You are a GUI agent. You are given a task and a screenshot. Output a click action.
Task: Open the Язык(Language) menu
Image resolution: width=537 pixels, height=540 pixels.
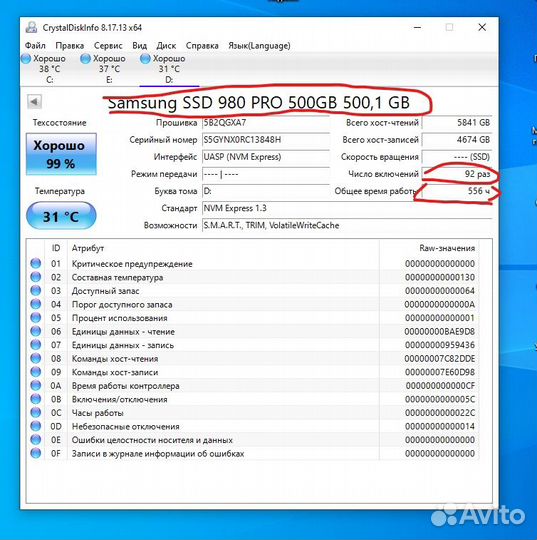pyautogui.click(x=259, y=45)
